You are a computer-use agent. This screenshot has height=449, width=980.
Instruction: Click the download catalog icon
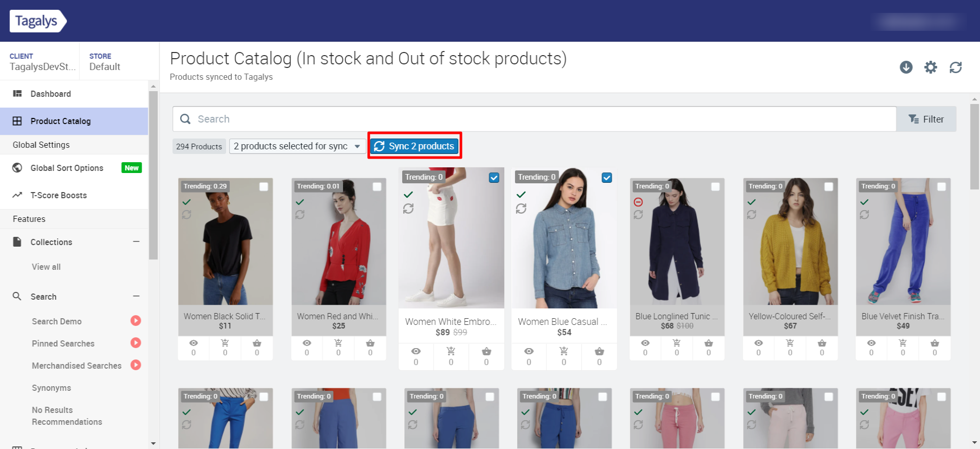click(x=906, y=67)
